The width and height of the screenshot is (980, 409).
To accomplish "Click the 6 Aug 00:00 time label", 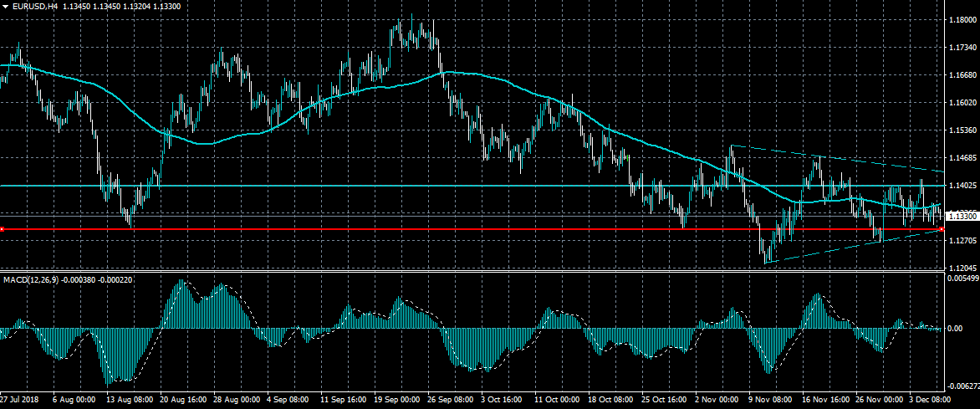I will coord(74,399).
